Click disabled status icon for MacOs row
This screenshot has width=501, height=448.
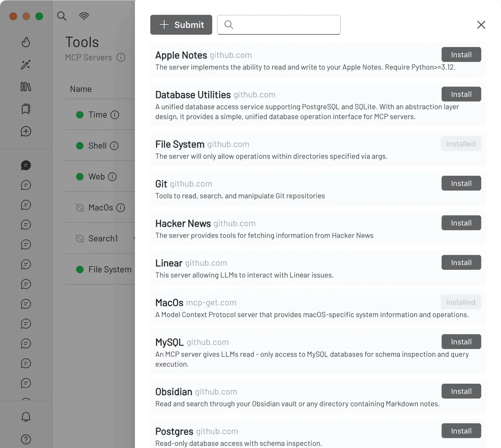[x=80, y=208]
